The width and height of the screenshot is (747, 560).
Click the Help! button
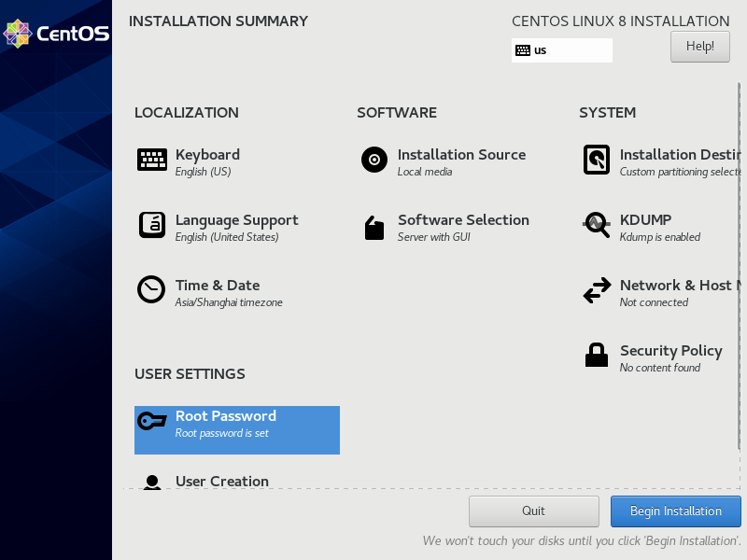[699, 47]
